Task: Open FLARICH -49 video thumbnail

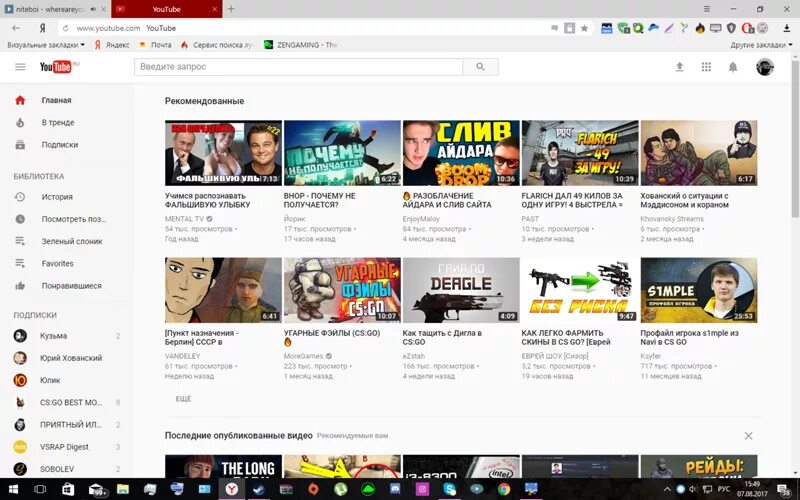Action: (580, 153)
